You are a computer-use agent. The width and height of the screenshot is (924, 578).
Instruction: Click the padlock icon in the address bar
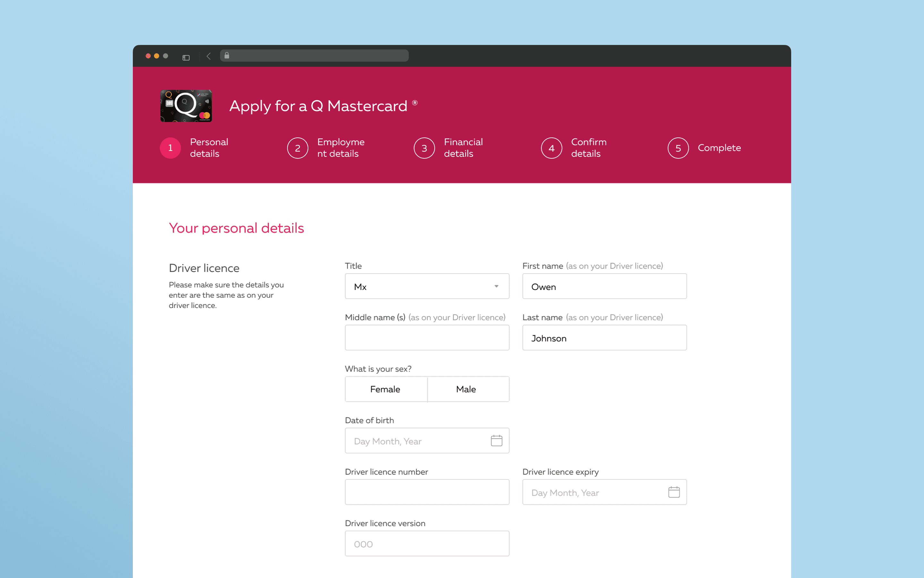click(227, 56)
